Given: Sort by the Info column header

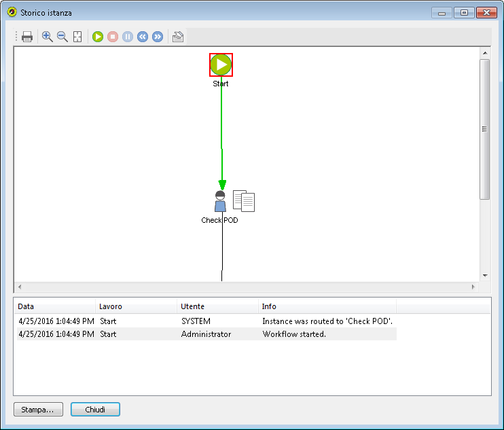Looking at the screenshot, I should click(x=327, y=306).
